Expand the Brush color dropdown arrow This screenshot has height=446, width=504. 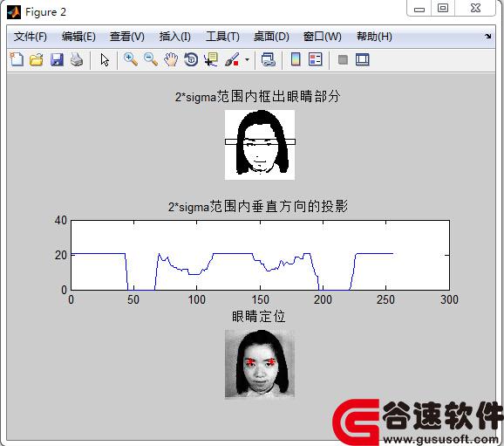coord(247,59)
